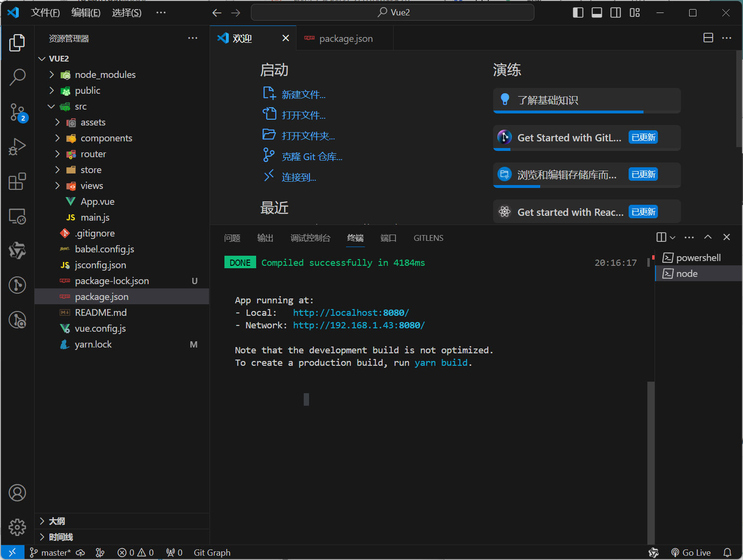Click the 连接到... link
The image size is (743, 560).
click(298, 177)
